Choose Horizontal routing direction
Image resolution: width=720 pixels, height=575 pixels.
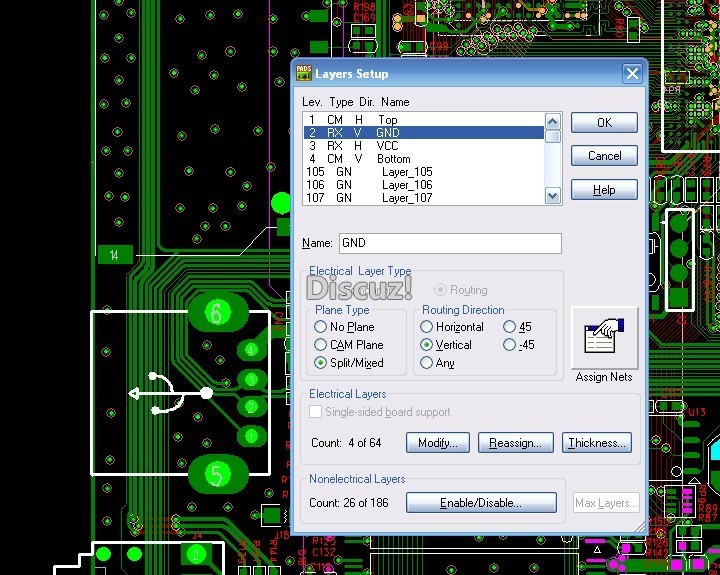tap(426, 327)
